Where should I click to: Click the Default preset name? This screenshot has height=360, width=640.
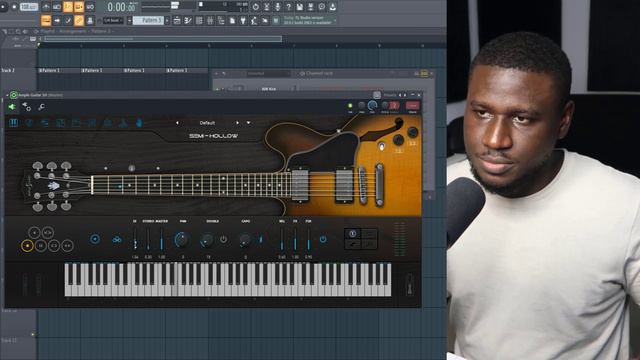(207, 123)
